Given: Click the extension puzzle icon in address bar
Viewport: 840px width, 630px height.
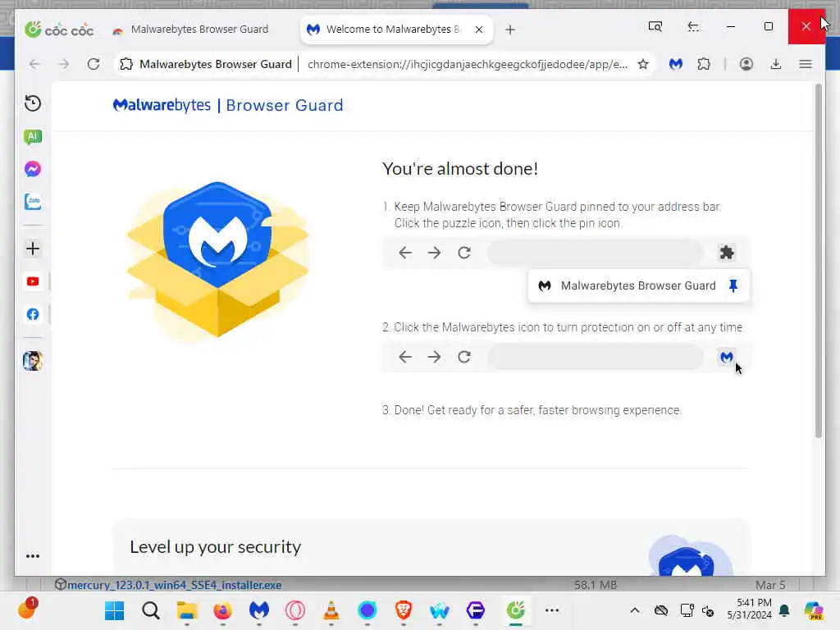Looking at the screenshot, I should 126,64.
